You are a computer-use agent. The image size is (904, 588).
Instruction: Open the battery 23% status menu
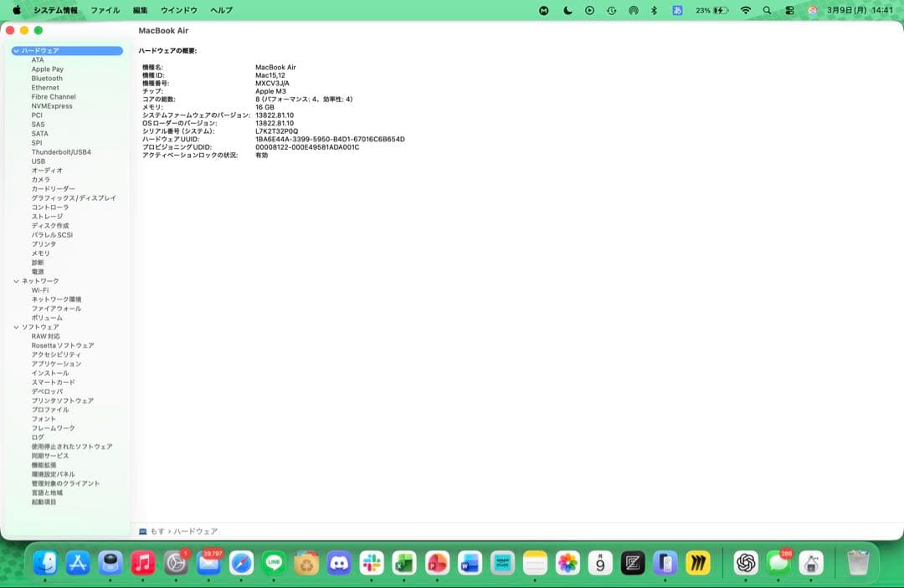(712, 10)
